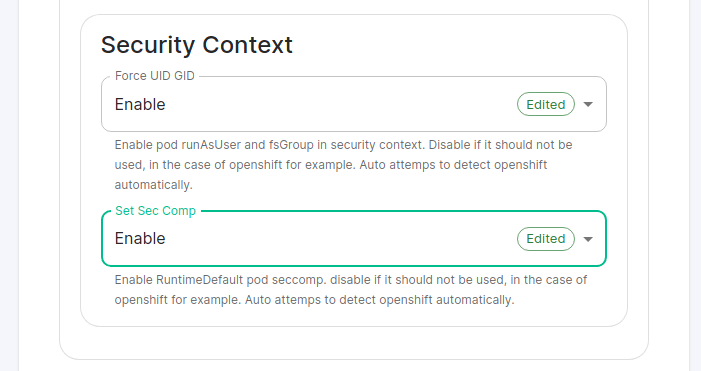Click empty space inside the Set Sec Comp field
The width and height of the screenshot is (701, 371).
[340, 239]
